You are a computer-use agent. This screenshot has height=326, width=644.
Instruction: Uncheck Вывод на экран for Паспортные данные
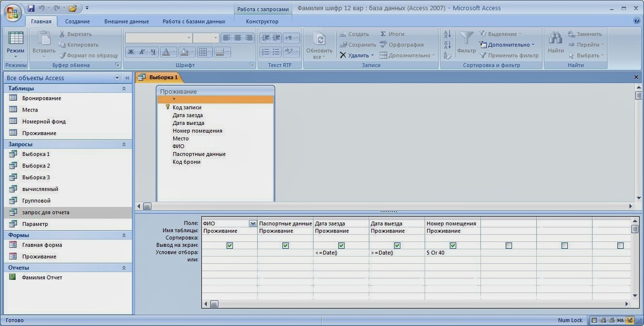pyautogui.click(x=285, y=245)
